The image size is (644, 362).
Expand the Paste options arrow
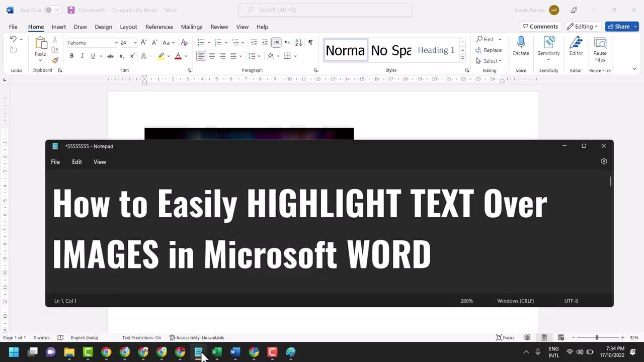pyautogui.click(x=40, y=61)
